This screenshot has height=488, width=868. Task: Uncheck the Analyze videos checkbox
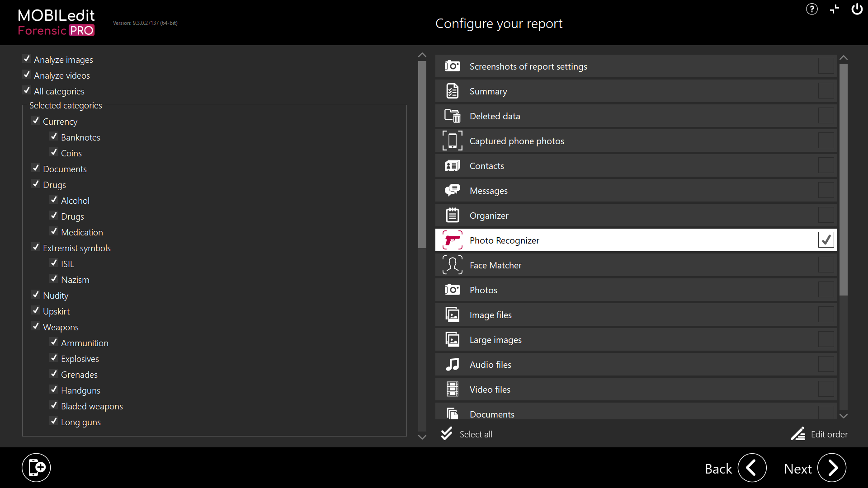tap(27, 75)
